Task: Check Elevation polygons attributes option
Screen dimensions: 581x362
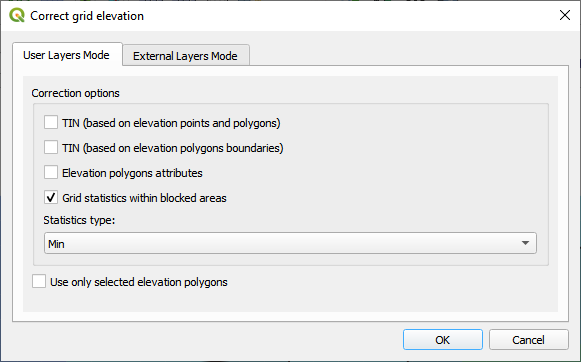Action: [x=51, y=173]
